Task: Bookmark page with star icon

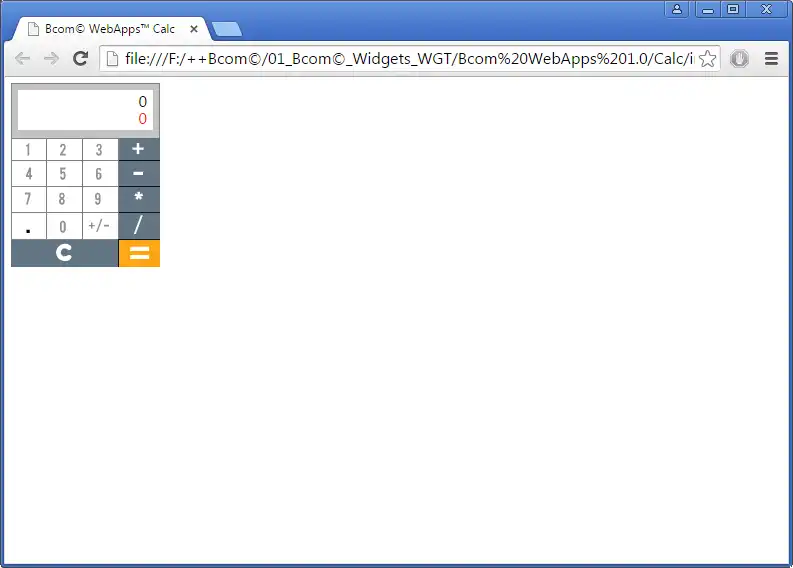Action: coord(708,59)
